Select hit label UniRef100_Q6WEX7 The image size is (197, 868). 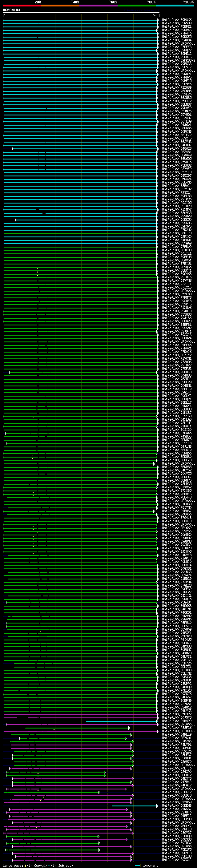(177, 477)
